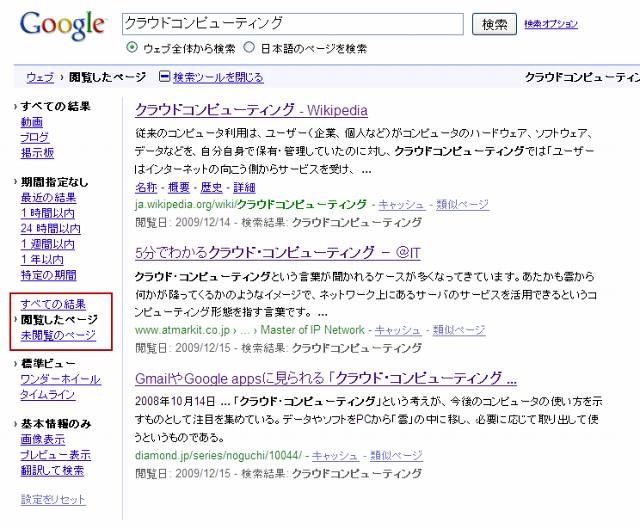
Task: Open the GmailやGoogle apps result title
Action: [x=326, y=379]
